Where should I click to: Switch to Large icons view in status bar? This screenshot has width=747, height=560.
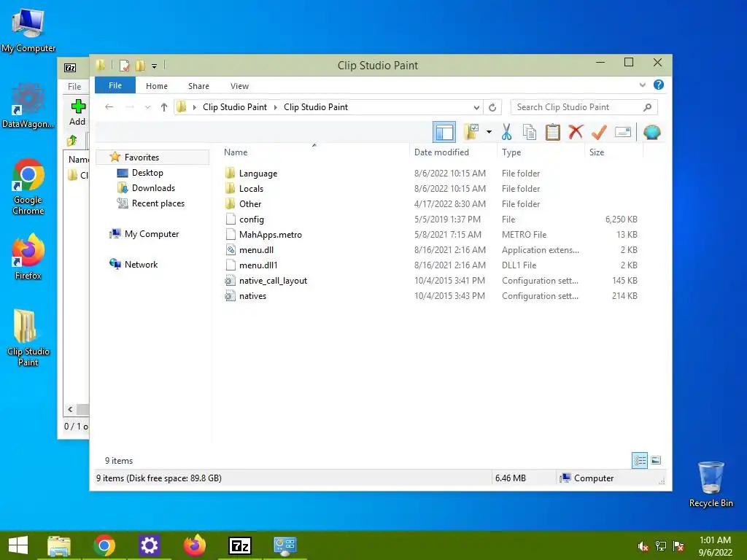click(656, 460)
